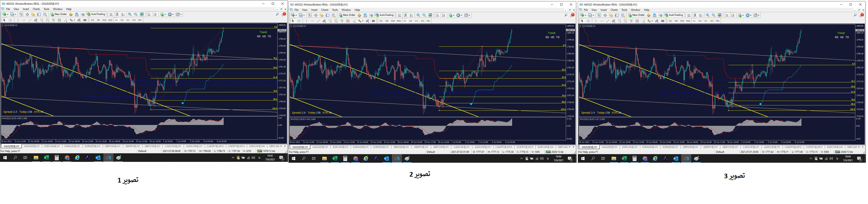The image size is (868, 204).
Task: Select candlestick chart type in first window
Action: point(117,15)
